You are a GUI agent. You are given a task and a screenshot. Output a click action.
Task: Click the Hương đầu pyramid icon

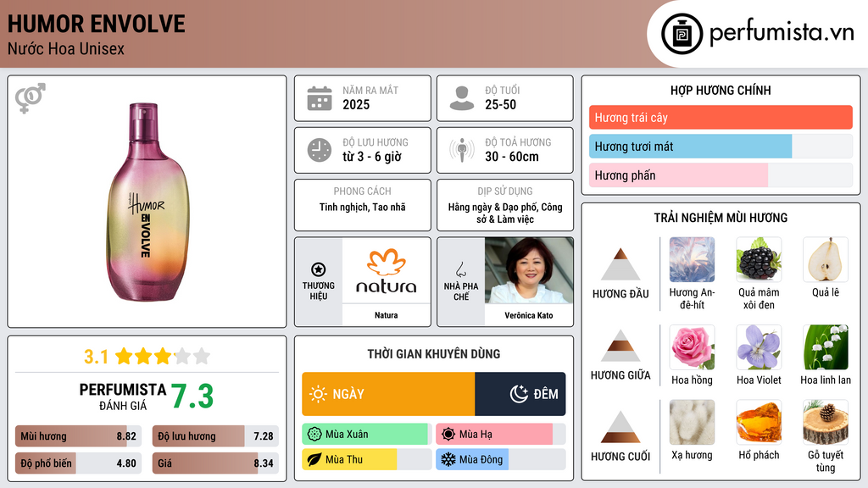[x=620, y=264]
